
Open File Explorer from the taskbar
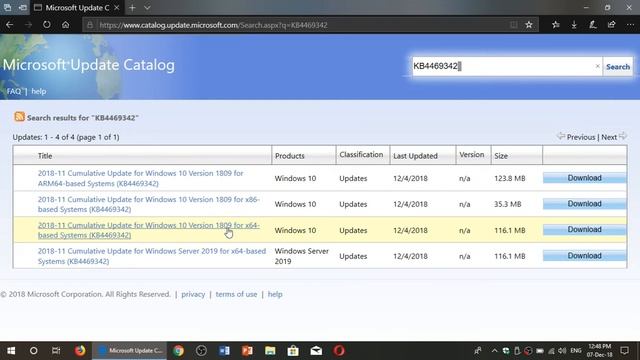point(270,351)
